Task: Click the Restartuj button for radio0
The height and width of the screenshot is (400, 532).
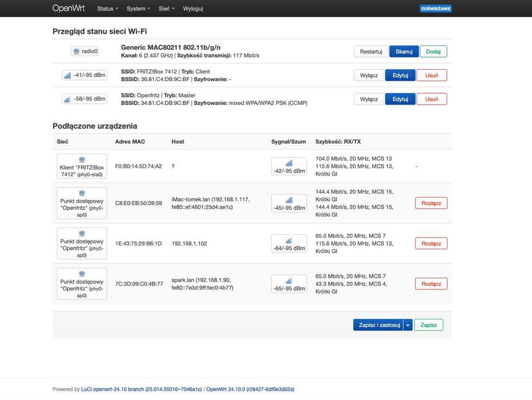Action: click(x=371, y=51)
